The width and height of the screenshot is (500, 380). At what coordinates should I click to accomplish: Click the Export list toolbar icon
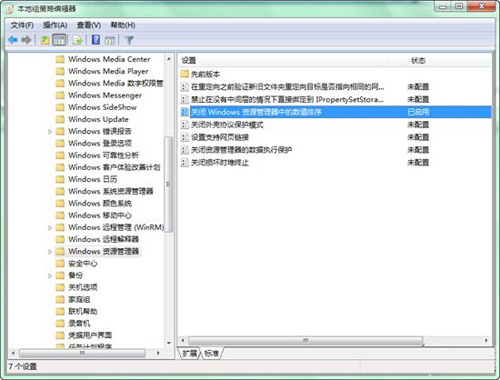(77, 40)
